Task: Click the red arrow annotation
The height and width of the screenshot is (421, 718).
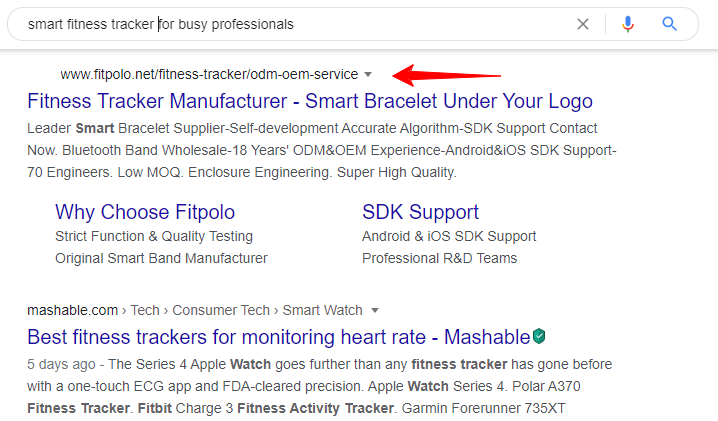Action: click(x=446, y=75)
